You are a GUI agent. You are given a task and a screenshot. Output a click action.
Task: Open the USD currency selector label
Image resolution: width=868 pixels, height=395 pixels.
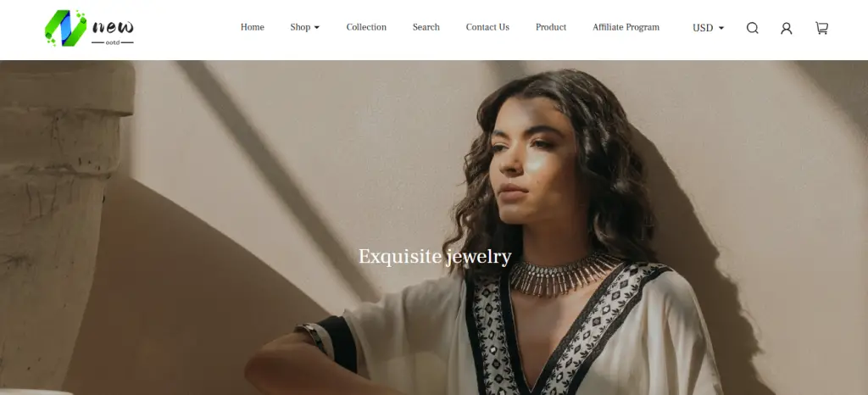[x=703, y=28]
